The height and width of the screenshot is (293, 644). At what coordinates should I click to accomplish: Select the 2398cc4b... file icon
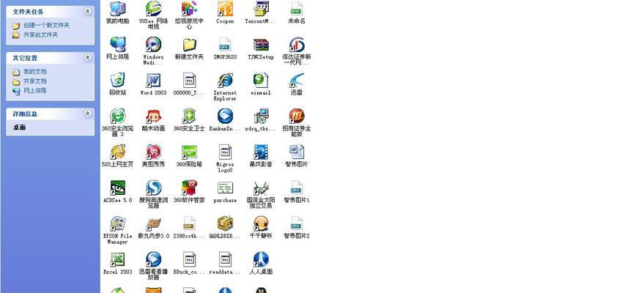pyautogui.click(x=189, y=223)
